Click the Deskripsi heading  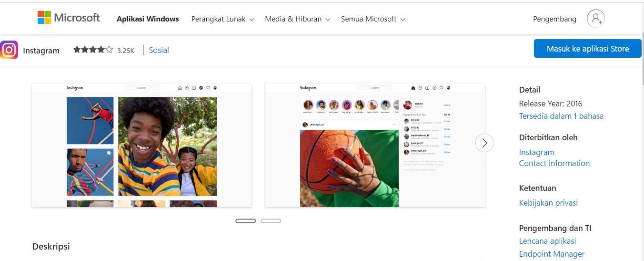pyautogui.click(x=51, y=246)
